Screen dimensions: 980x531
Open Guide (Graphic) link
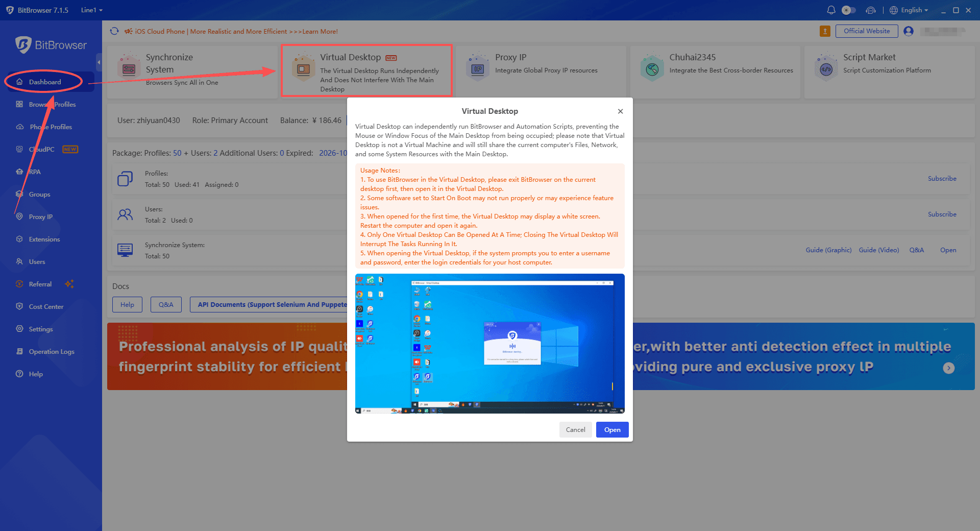tap(828, 250)
